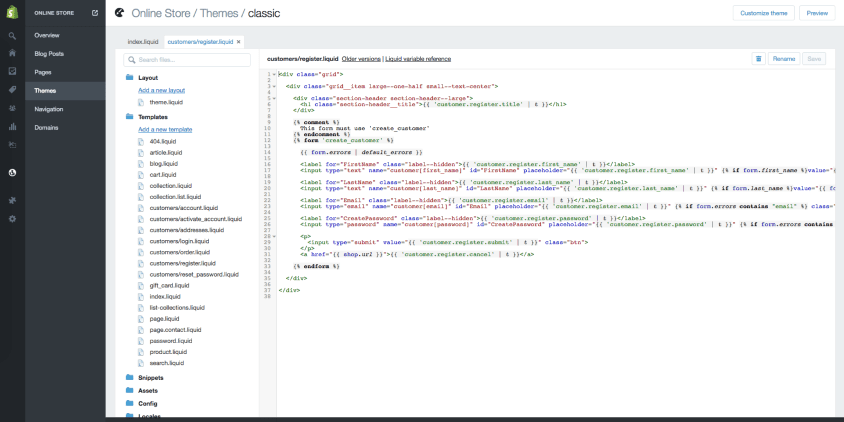The image size is (844, 422).
Task: Open Settings gear icon in sidebar
Action: (x=12, y=219)
